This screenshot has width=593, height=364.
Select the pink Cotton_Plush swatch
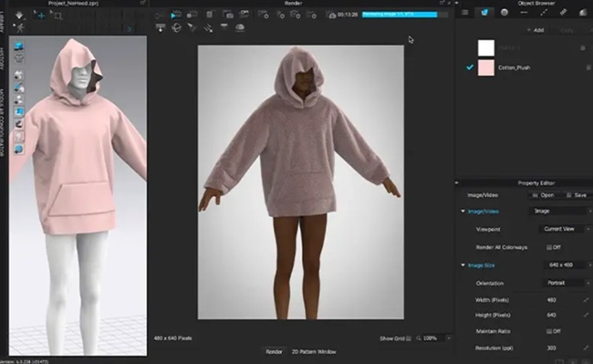(486, 68)
